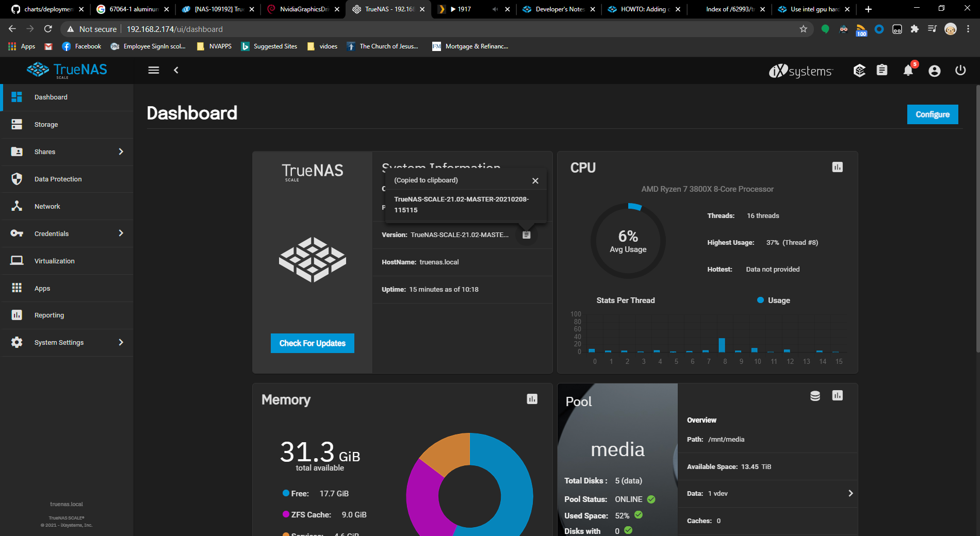Open the Network sidebar item
This screenshot has height=536, width=980.
point(67,207)
